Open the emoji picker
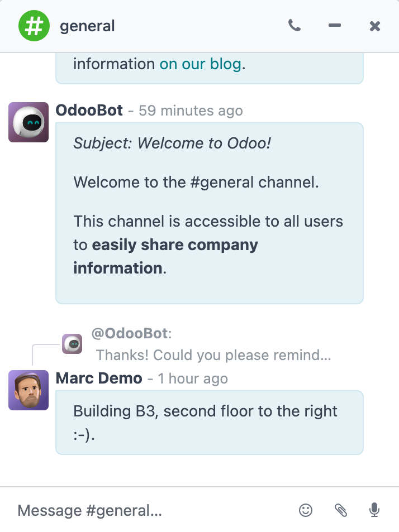Image resolution: width=399 pixels, height=532 pixels. coord(306,510)
